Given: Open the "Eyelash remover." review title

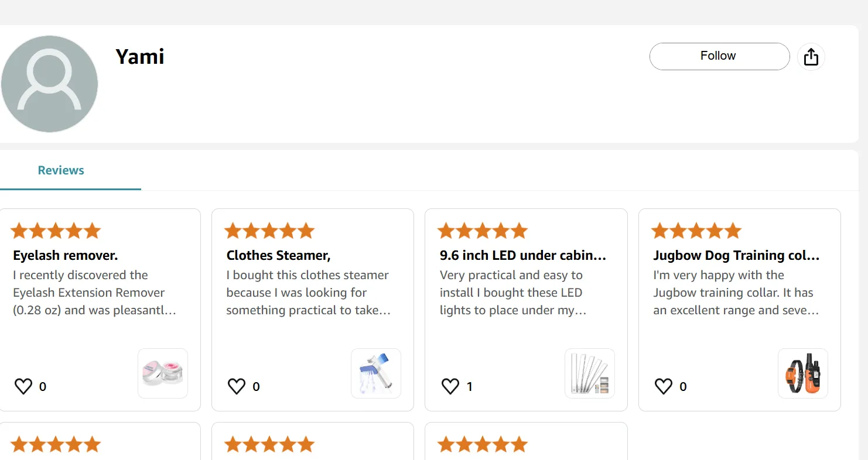Looking at the screenshot, I should coord(66,255).
